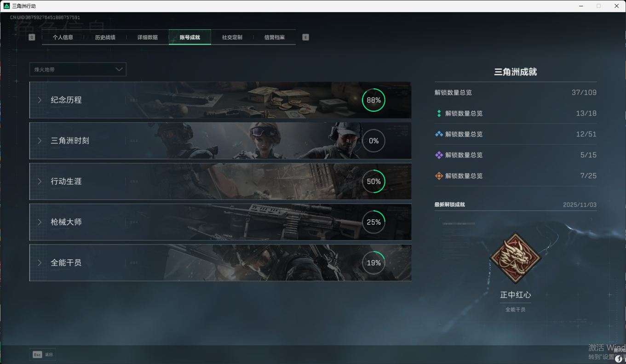Click the 50% progress ring
This screenshot has height=364, width=626.
(x=373, y=182)
